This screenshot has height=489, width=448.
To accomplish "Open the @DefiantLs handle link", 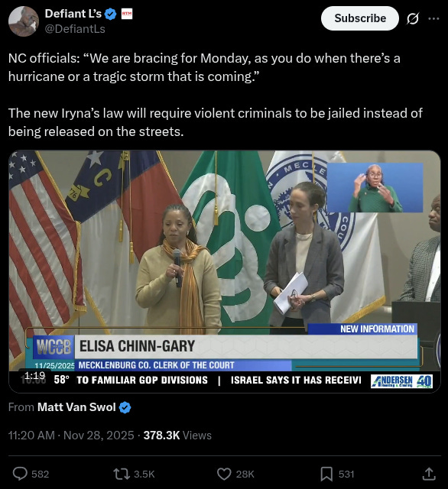I will click(x=75, y=29).
